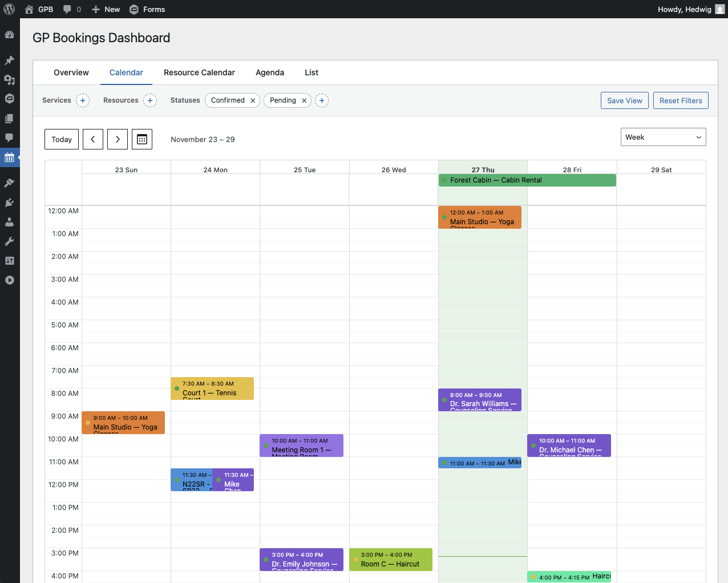Screen dimensions: 728x583
Task: Switch to the Resource Calendar tab
Action: tap(199, 72)
